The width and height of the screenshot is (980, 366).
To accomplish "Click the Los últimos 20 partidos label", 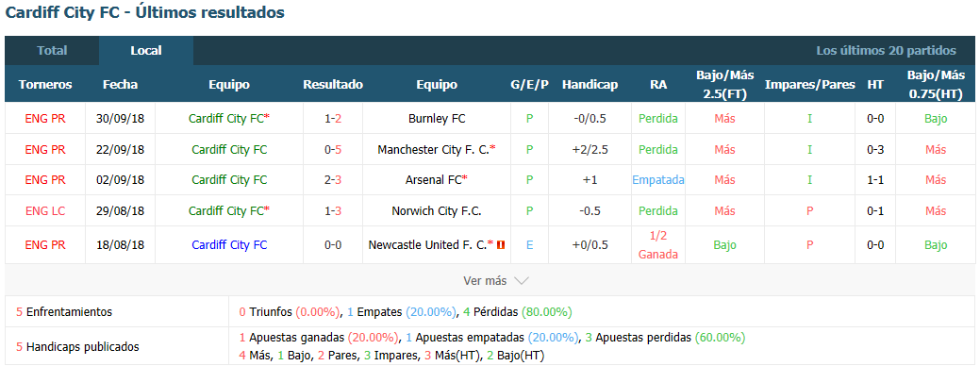I will [x=887, y=51].
